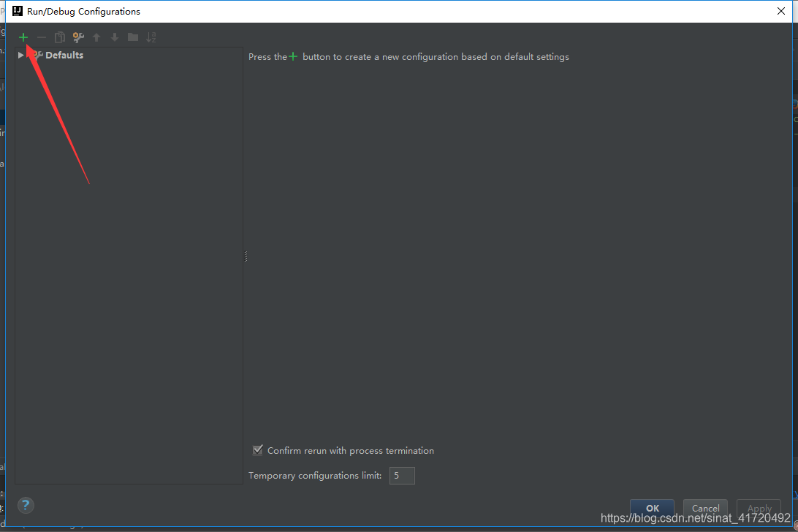Focus the Temporary configurations limit field
This screenshot has width=798, height=532.
tap(402, 476)
